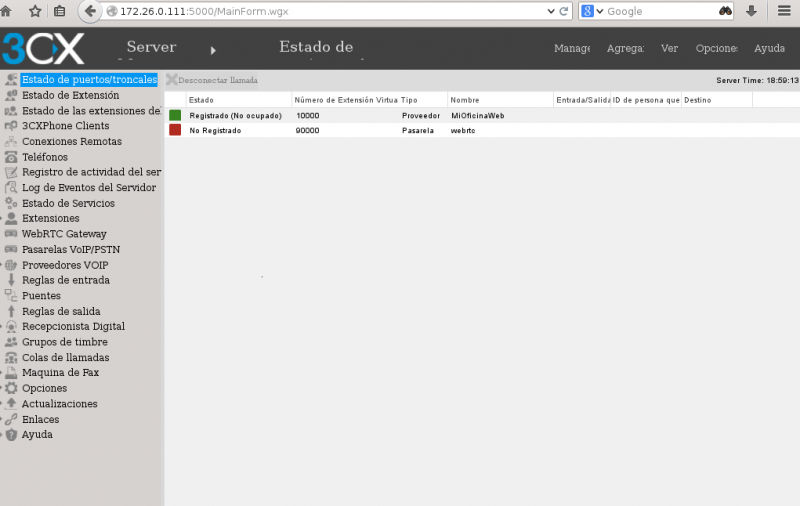Click the Pasarelas VoIP/PSTN icon

(11, 249)
